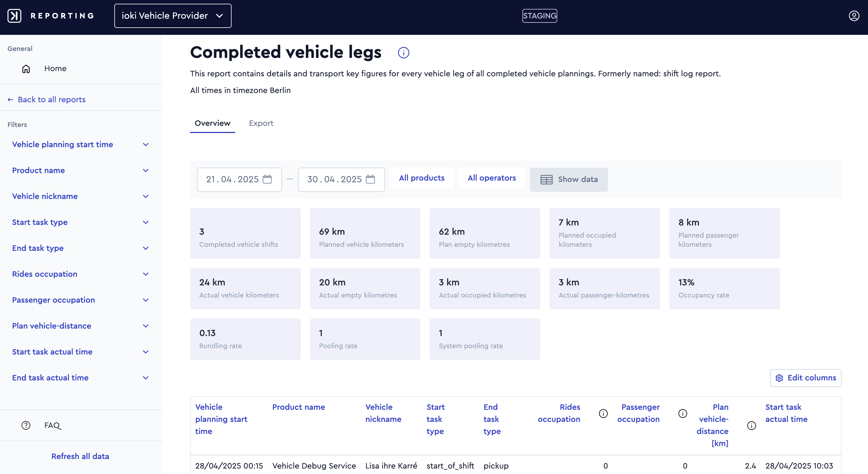The height and width of the screenshot is (474, 868).
Task: Click Refresh all data link
Action: [80, 456]
